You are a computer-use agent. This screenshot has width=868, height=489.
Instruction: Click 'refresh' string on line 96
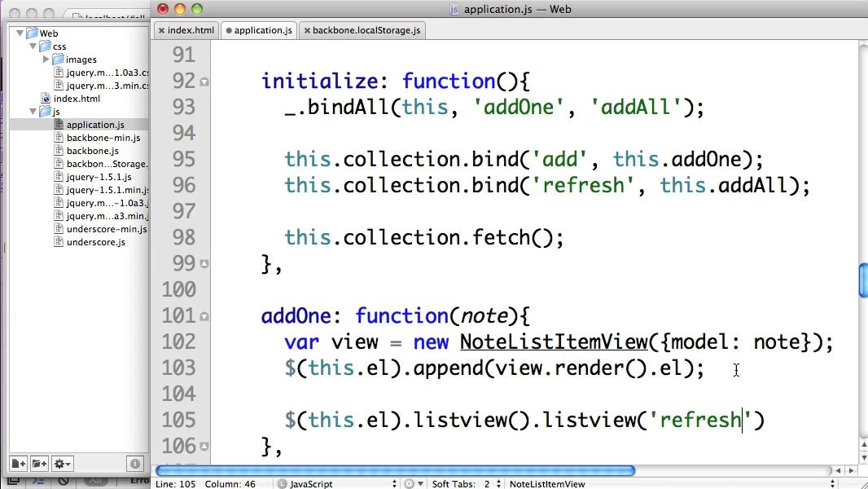point(583,186)
